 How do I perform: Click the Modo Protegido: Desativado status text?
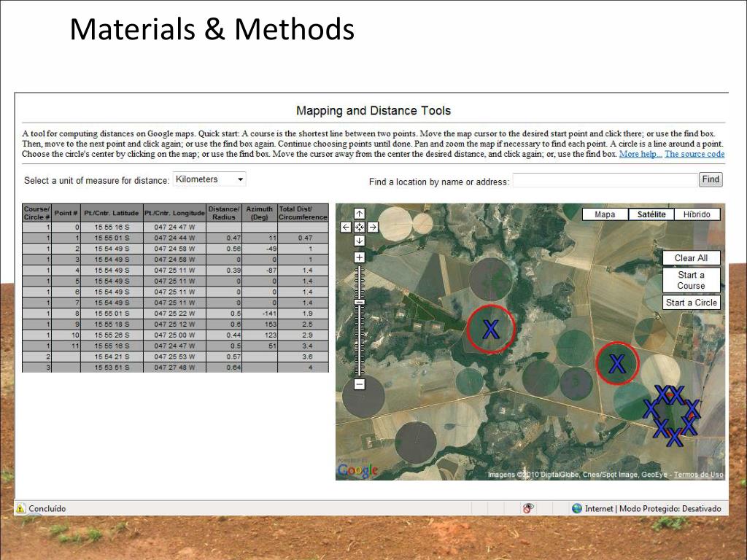(x=670, y=509)
